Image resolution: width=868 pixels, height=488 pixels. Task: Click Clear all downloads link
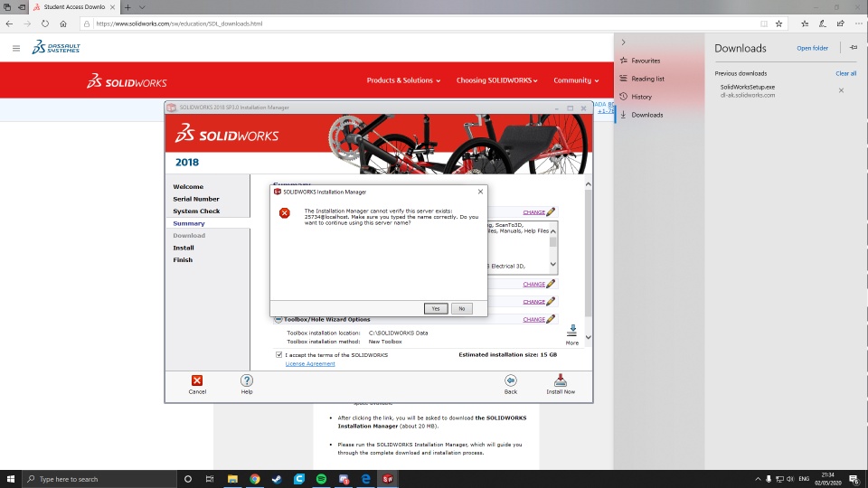coord(845,73)
